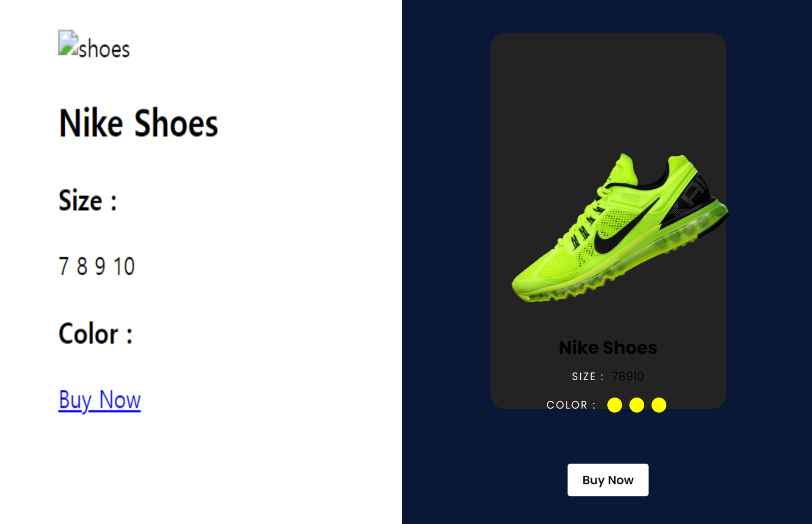The height and width of the screenshot is (524, 812).
Task: Select size 10 in the white panel
Action: pyautogui.click(x=124, y=266)
